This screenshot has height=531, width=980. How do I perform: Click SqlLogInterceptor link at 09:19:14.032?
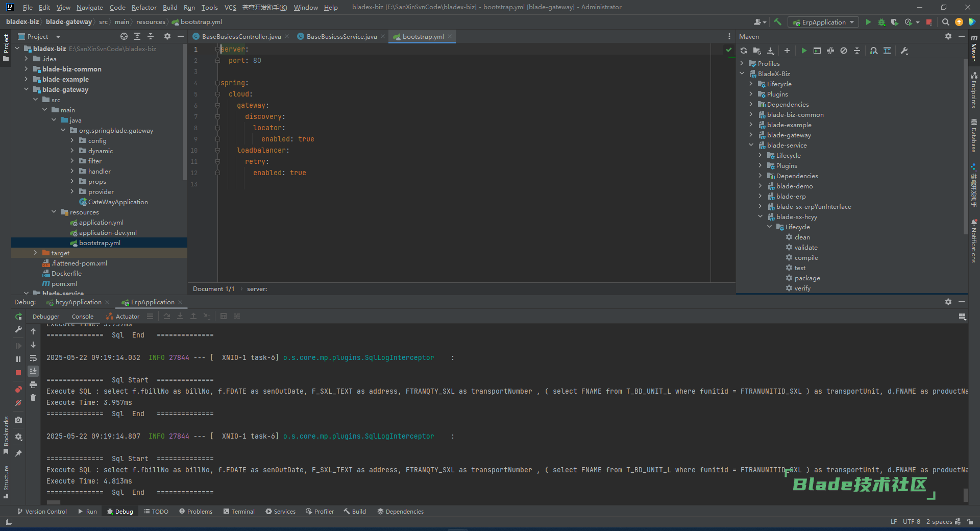[358, 357]
